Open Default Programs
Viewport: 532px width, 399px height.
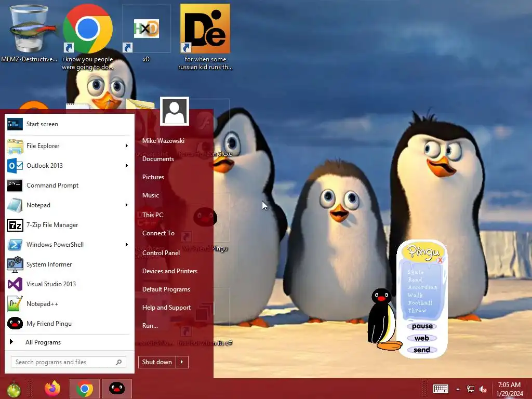166,289
